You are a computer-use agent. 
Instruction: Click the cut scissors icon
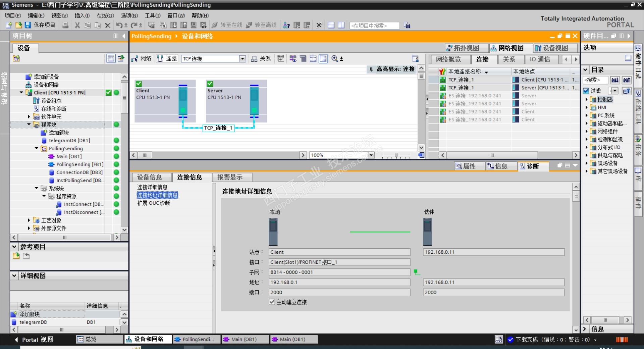point(77,25)
